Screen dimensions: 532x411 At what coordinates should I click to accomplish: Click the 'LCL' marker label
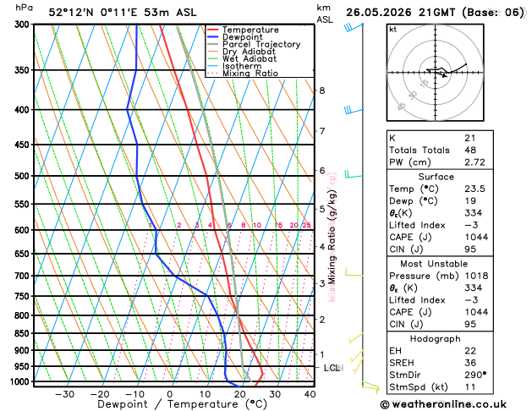[x=332, y=368]
